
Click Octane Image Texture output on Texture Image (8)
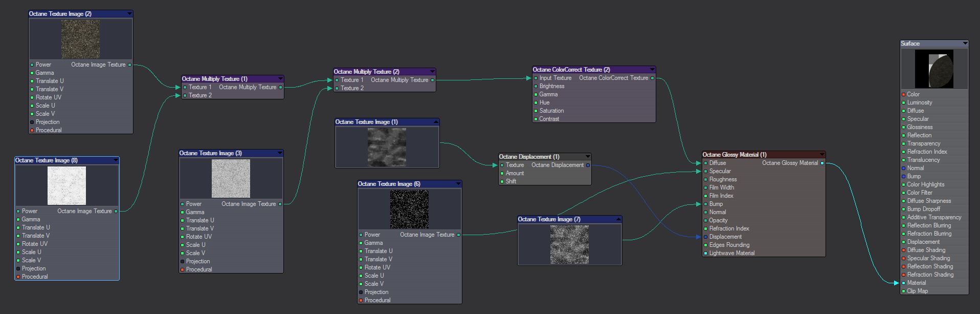click(116, 211)
